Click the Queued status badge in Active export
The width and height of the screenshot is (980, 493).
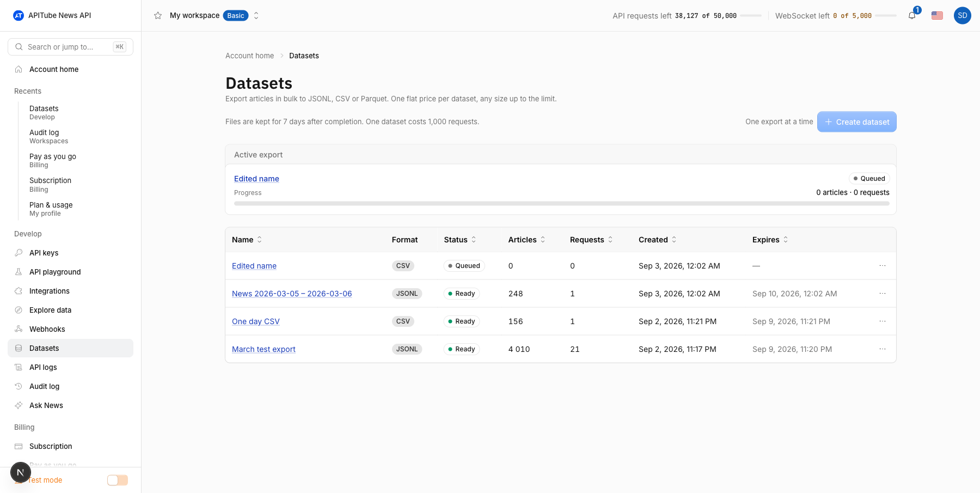click(869, 179)
